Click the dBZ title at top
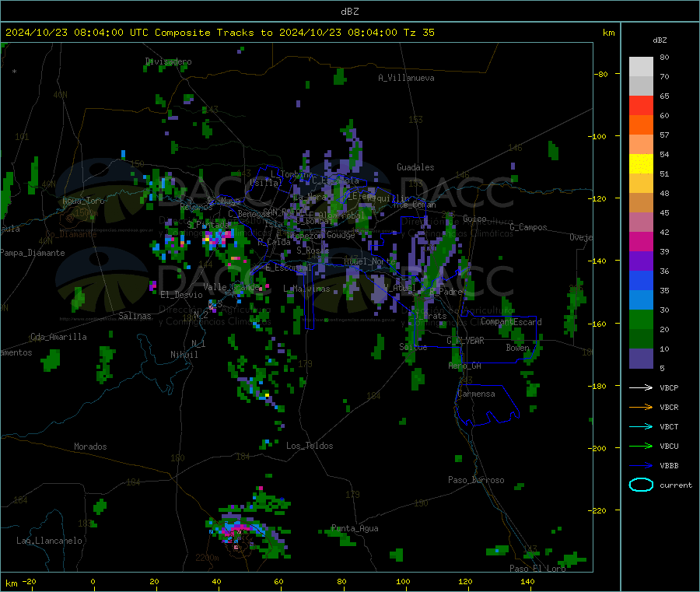The height and width of the screenshot is (592, 700). pos(349,12)
